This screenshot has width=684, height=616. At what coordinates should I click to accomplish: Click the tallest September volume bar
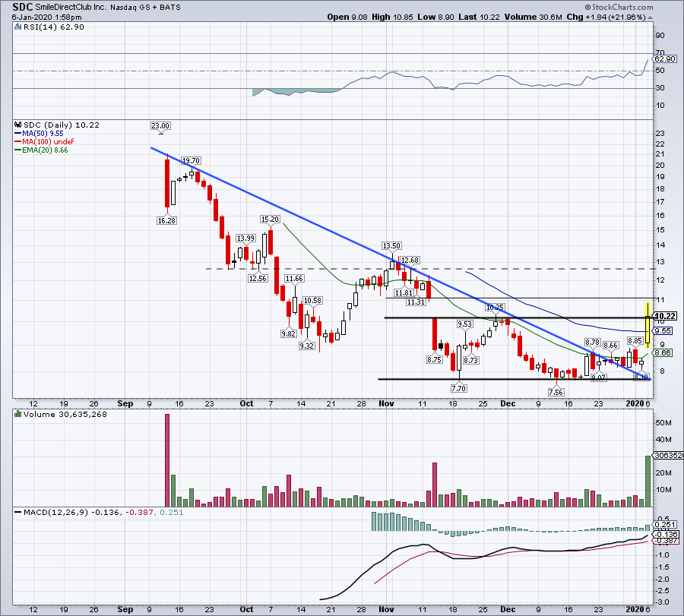click(167, 460)
